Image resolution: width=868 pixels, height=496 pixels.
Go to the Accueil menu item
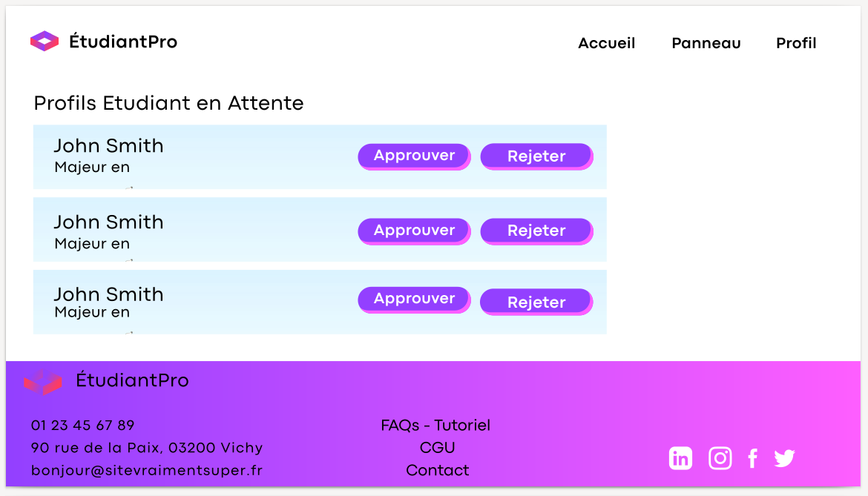(606, 43)
